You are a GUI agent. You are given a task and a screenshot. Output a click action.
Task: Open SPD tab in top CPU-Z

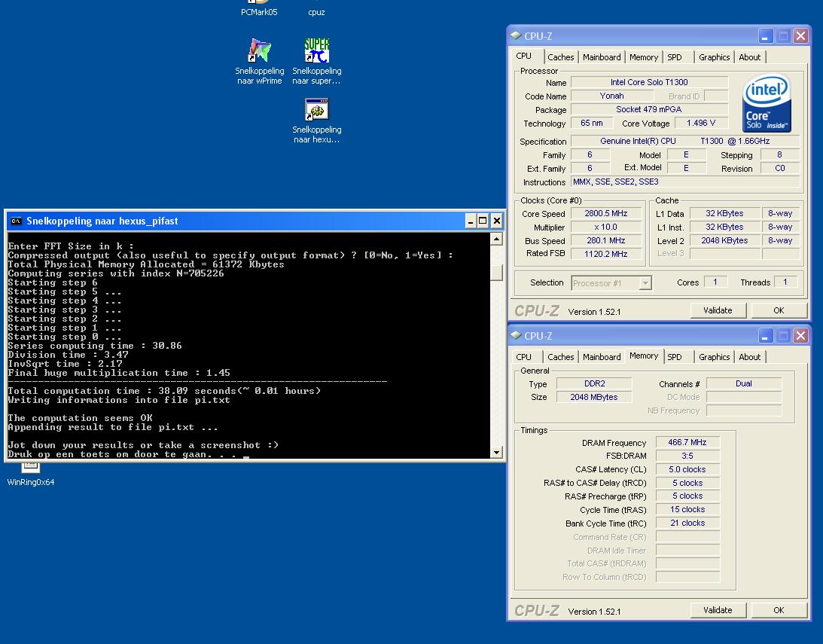675,57
